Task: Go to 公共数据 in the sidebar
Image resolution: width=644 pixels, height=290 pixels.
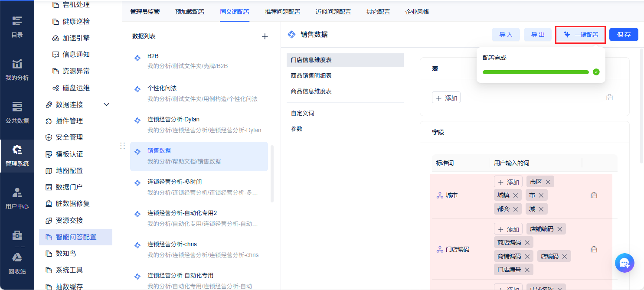Action: point(17,112)
